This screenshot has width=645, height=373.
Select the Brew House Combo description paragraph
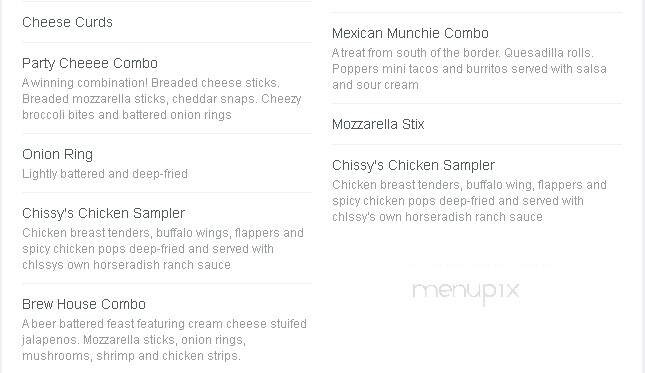pos(165,340)
